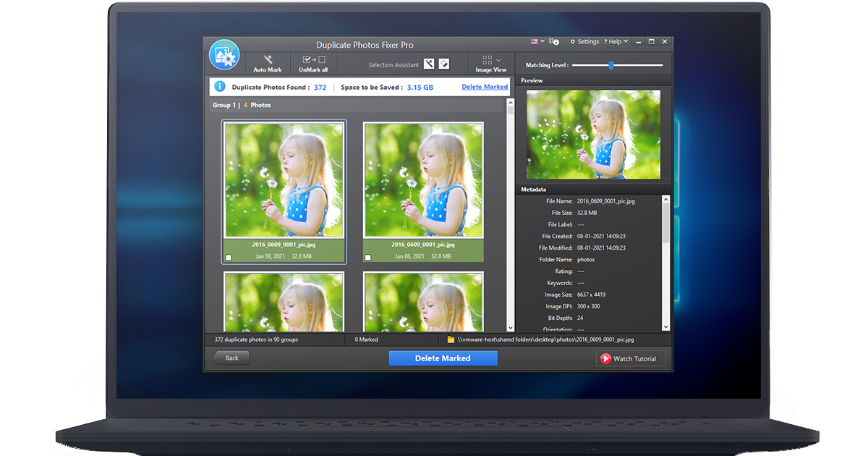Viewport: 868px width, 456px height.
Task: Open Selection Assistant magic wand tool
Action: (429, 64)
